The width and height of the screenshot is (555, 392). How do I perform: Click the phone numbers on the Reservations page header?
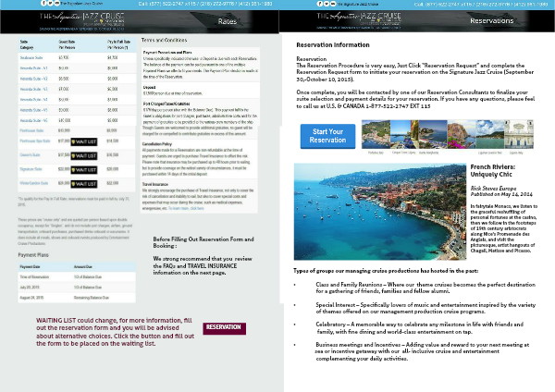[x=481, y=5]
